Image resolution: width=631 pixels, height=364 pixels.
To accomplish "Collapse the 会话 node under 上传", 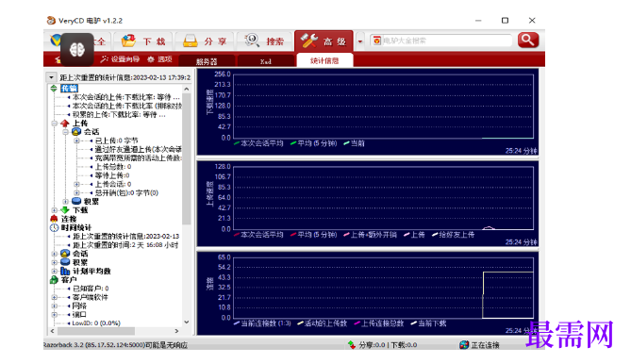I will pyautogui.click(x=65, y=132).
